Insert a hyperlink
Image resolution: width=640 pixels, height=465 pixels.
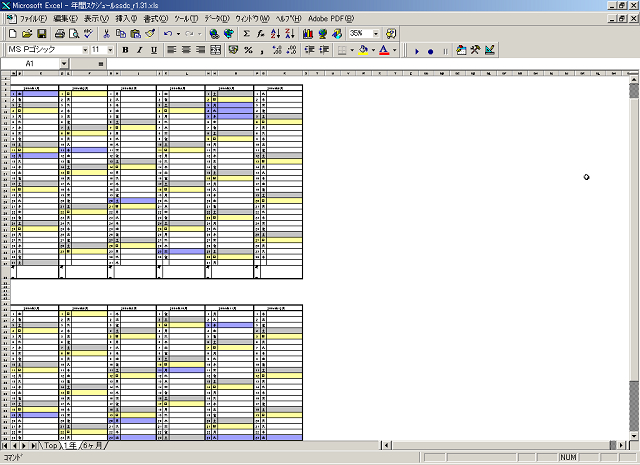click(213, 34)
